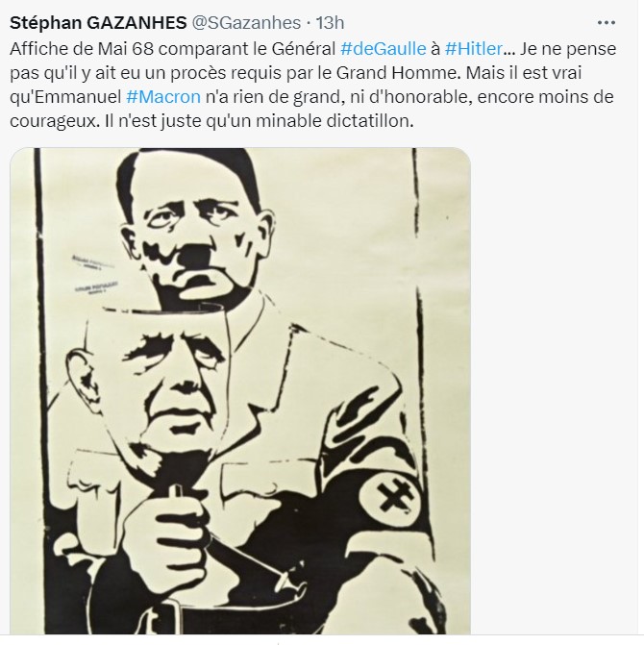Follow the #Macron hashtag link
Viewport: 644px width, 645px height.
point(163,97)
